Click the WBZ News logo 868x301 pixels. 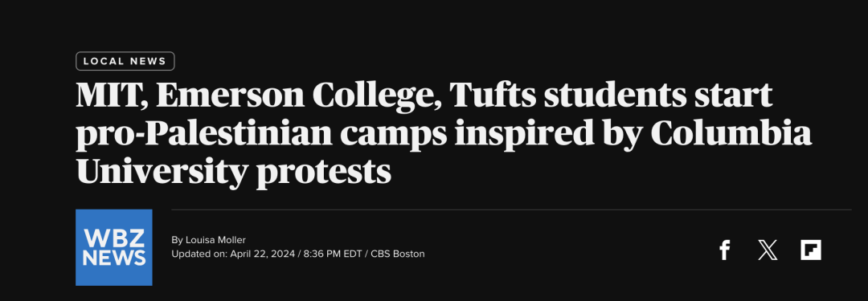pos(114,247)
